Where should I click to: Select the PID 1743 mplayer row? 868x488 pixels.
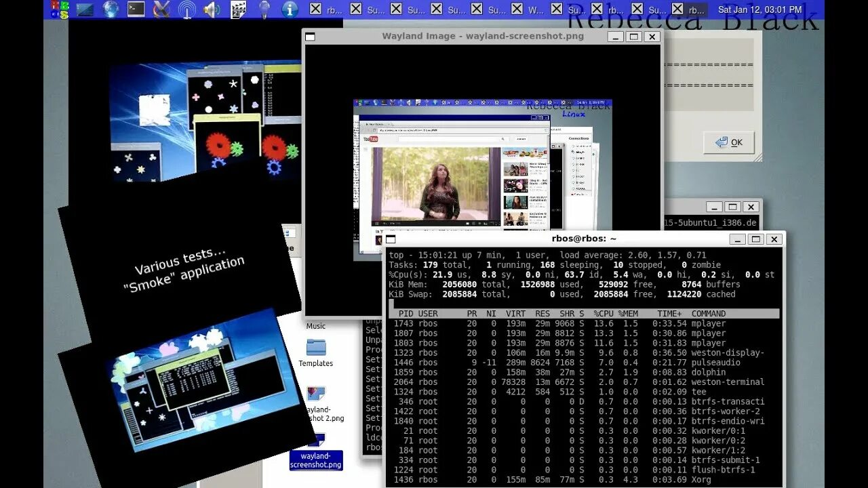[584, 324]
